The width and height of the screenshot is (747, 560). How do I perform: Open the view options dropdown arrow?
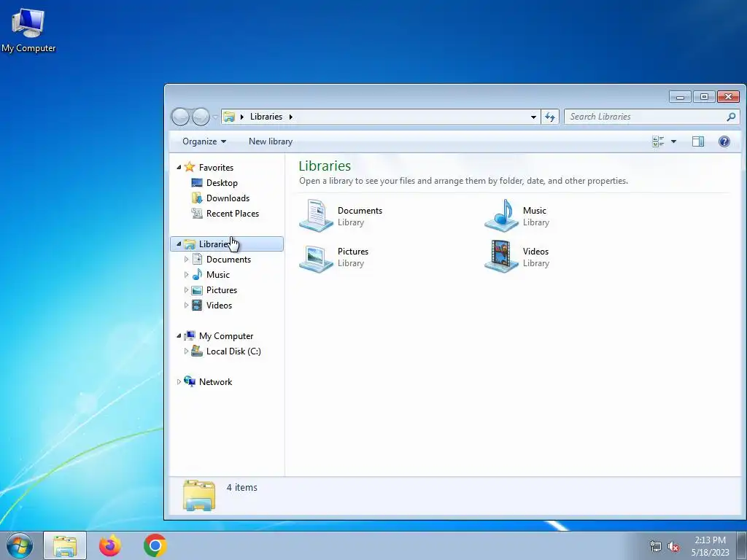point(673,141)
